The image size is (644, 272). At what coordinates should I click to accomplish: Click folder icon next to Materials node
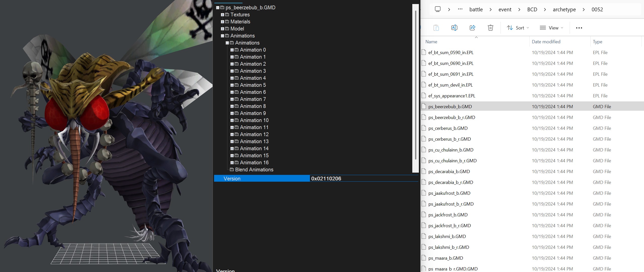point(227,22)
